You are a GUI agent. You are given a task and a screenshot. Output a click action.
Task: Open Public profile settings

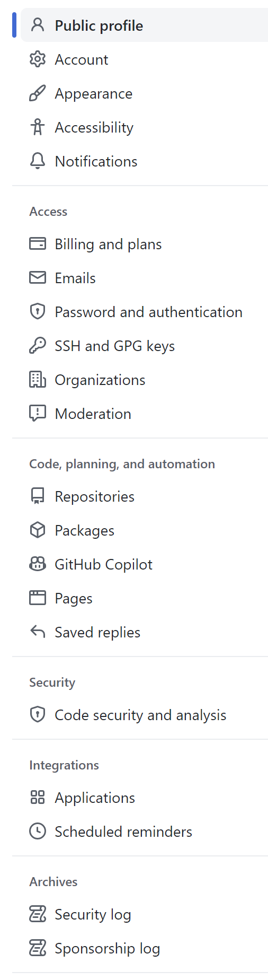(x=144, y=25)
